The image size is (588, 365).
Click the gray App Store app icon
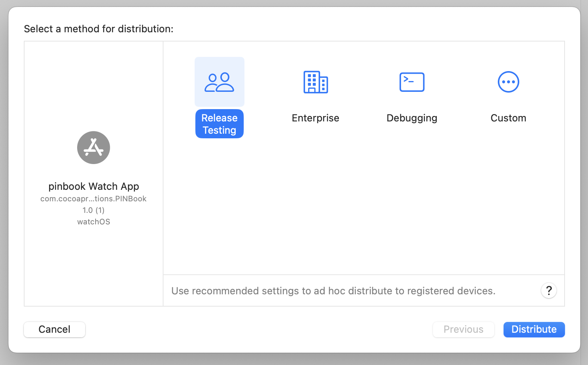click(x=94, y=148)
